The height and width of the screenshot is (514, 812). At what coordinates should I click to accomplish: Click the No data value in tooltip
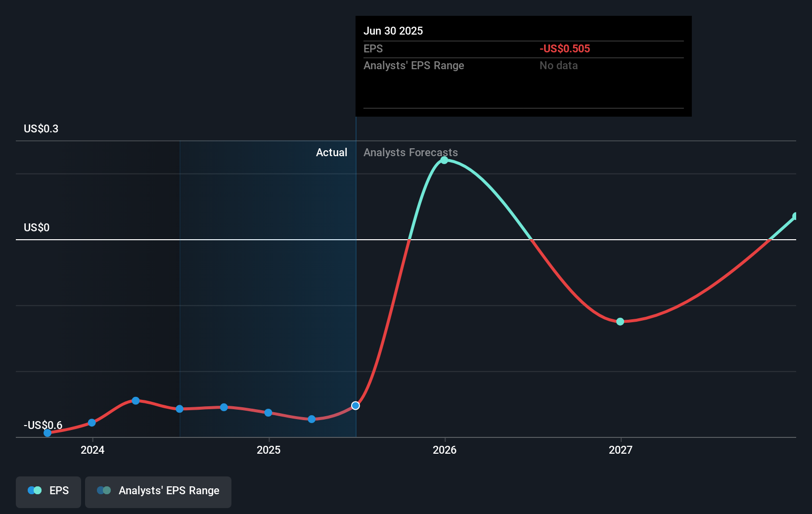click(x=558, y=66)
